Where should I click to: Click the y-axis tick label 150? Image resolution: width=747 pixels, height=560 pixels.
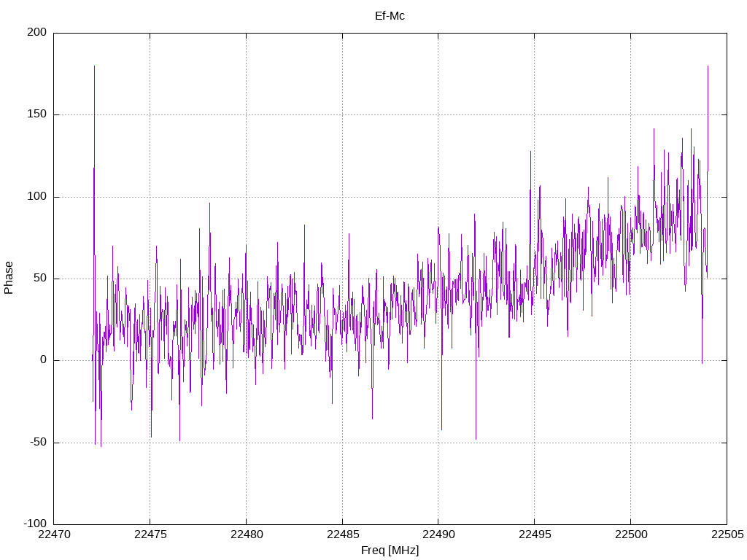(x=37, y=114)
